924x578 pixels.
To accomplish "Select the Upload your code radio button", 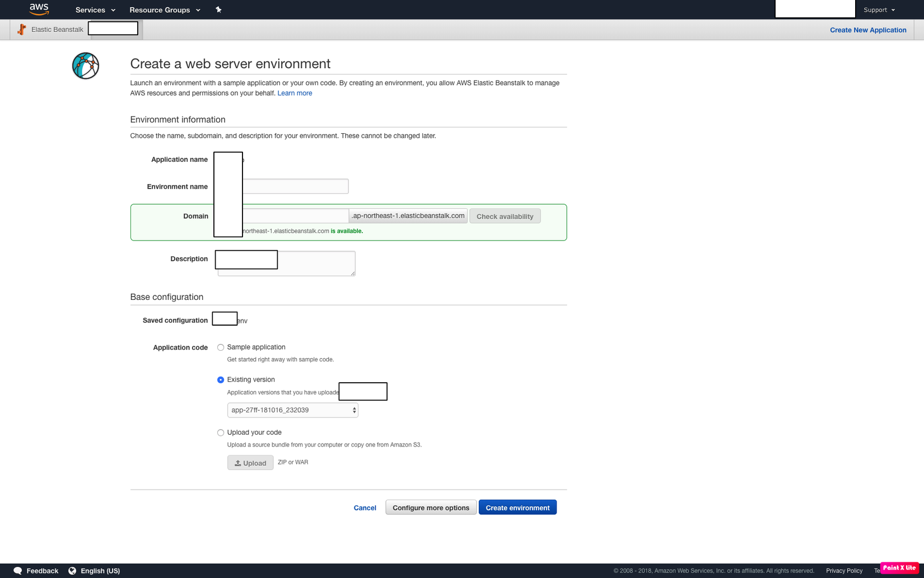I will click(x=221, y=433).
